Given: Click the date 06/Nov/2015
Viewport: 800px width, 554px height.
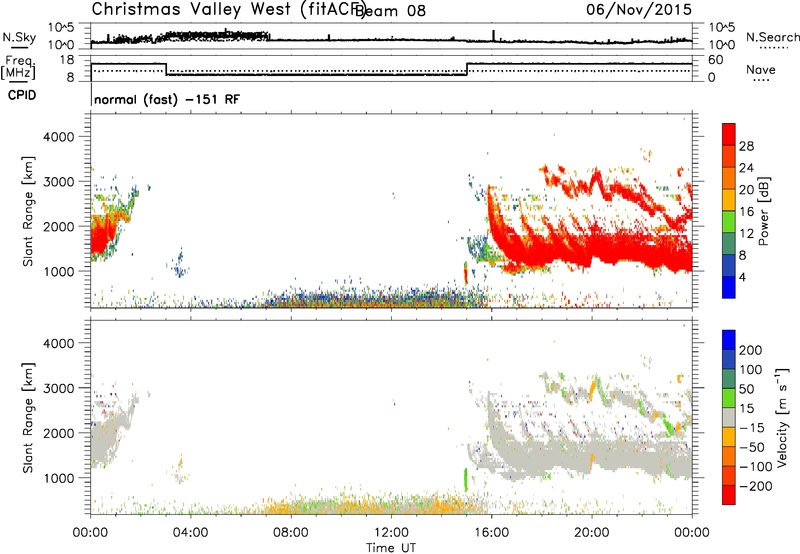Looking at the screenshot, I should click(639, 10).
